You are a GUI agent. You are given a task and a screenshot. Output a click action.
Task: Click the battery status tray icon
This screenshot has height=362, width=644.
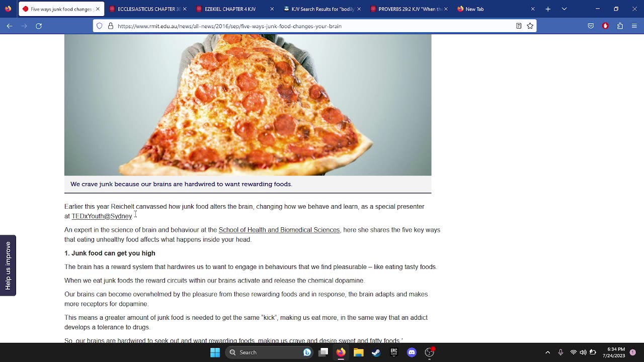tap(593, 352)
